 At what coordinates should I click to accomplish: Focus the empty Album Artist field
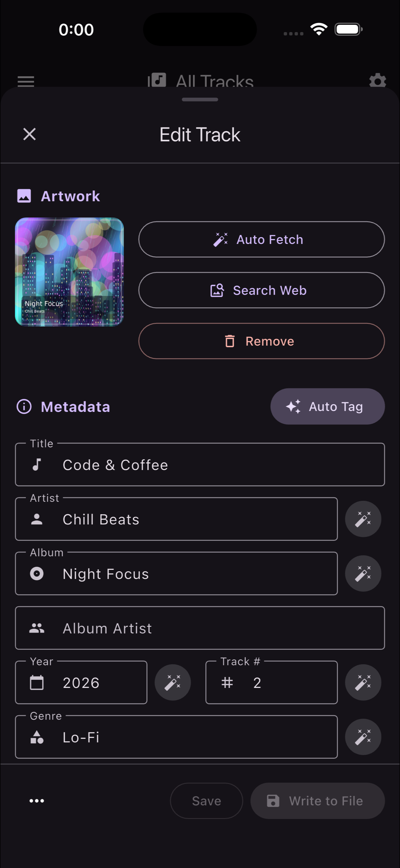point(200,628)
